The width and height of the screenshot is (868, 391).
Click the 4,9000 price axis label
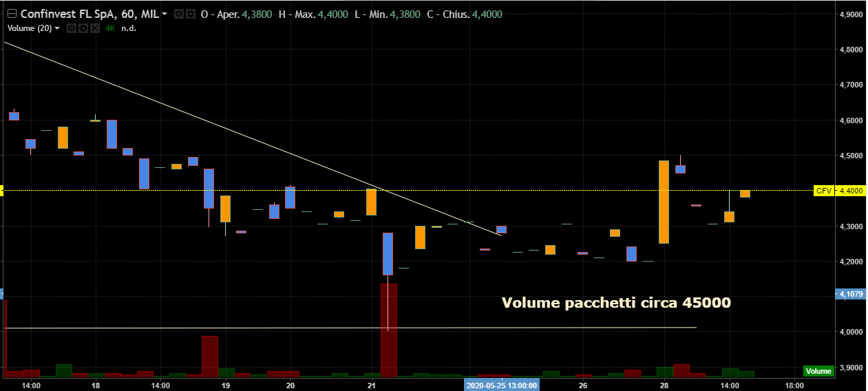click(851, 14)
